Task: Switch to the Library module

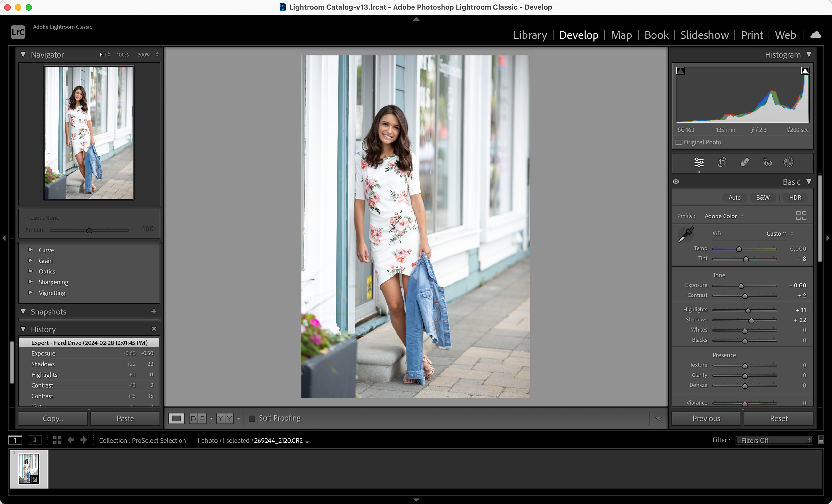Action: point(530,35)
